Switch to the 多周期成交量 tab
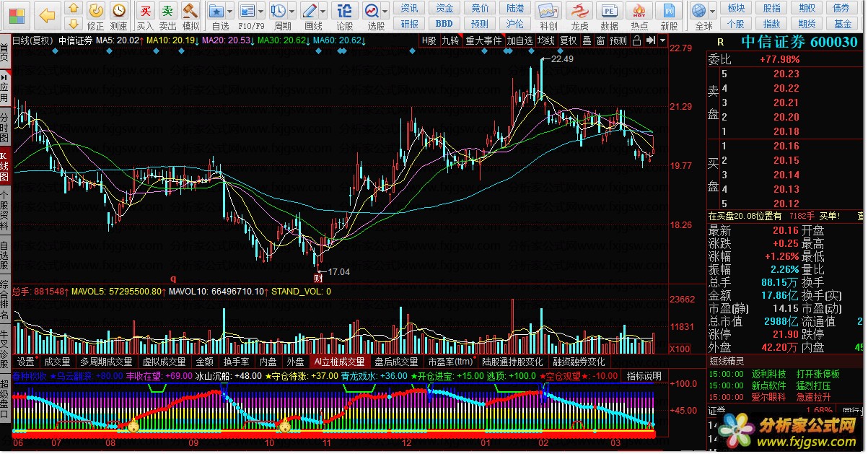 [x=106, y=362]
